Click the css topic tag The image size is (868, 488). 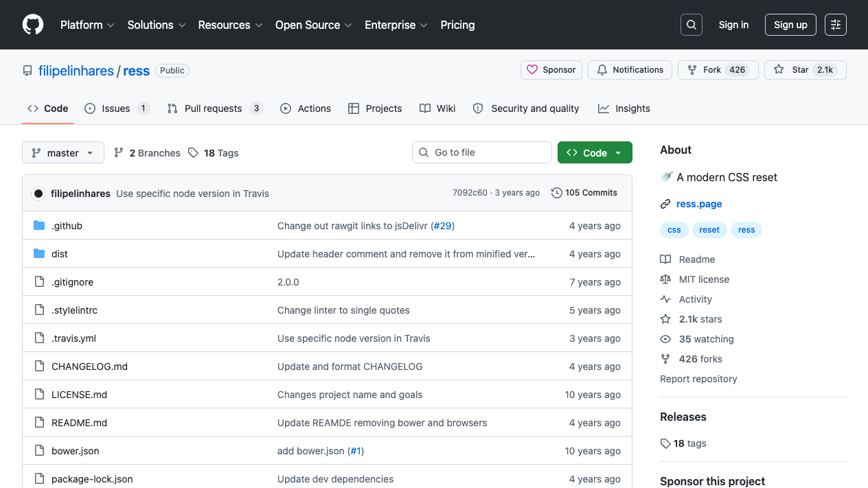(x=674, y=230)
